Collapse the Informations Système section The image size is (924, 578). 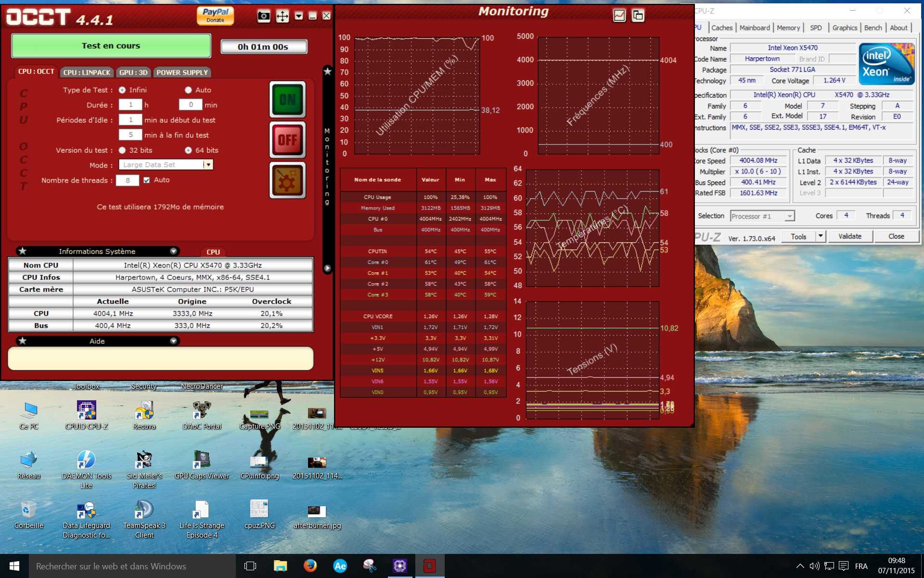point(173,251)
